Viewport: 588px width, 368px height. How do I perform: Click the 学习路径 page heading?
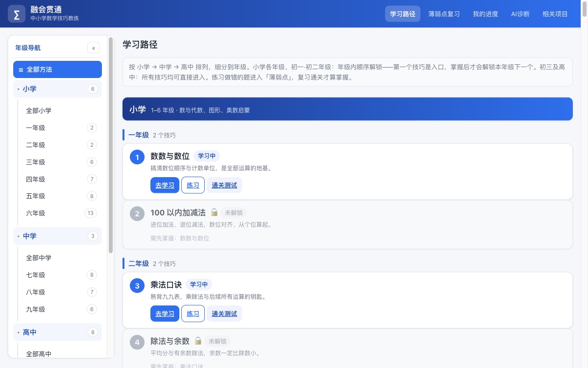pyautogui.click(x=140, y=45)
